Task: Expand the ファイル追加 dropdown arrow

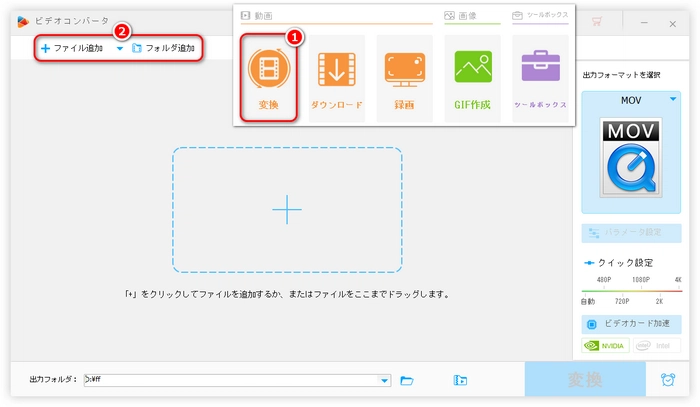Action: tap(119, 48)
